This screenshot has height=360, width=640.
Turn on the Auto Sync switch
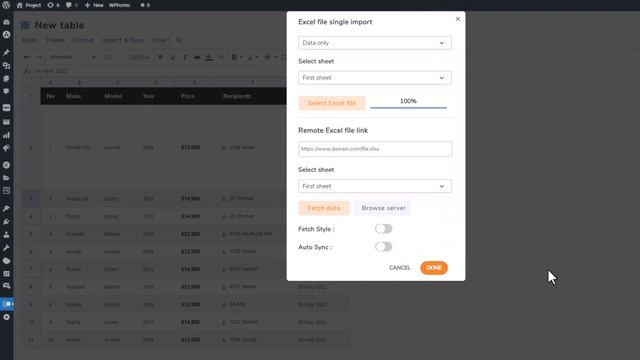pyautogui.click(x=383, y=247)
